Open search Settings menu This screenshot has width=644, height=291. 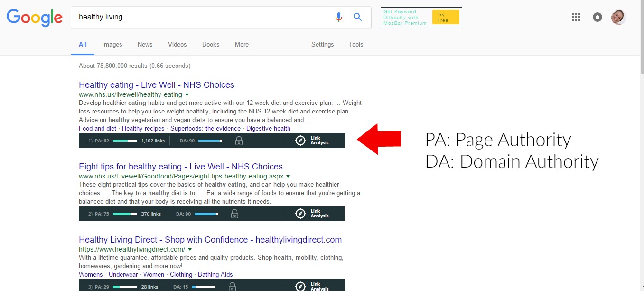[323, 45]
